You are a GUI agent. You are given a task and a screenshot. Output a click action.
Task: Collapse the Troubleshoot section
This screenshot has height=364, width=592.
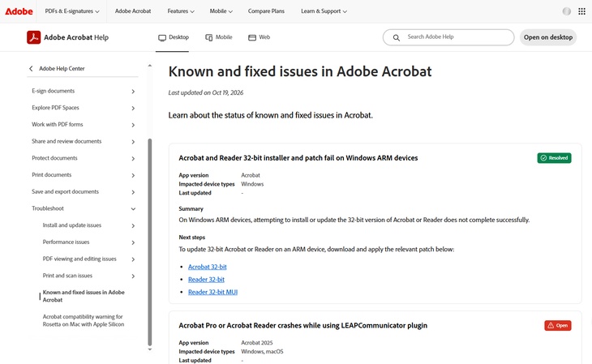click(x=133, y=209)
